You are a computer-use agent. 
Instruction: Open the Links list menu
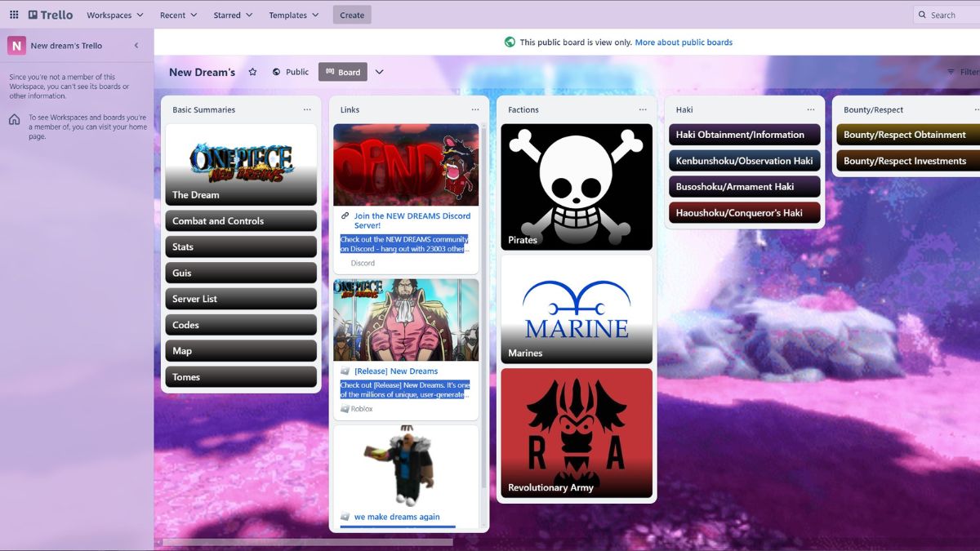(475, 109)
